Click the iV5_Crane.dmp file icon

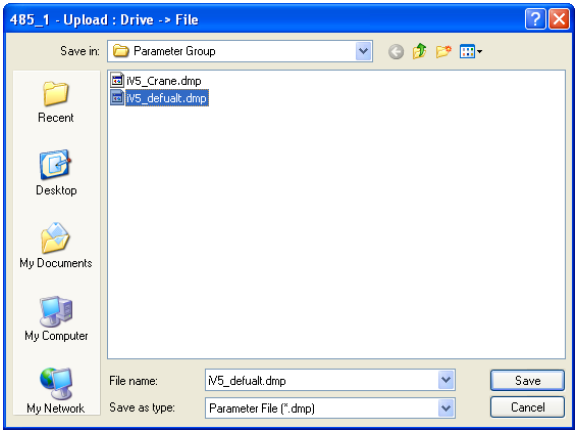click(117, 80)
